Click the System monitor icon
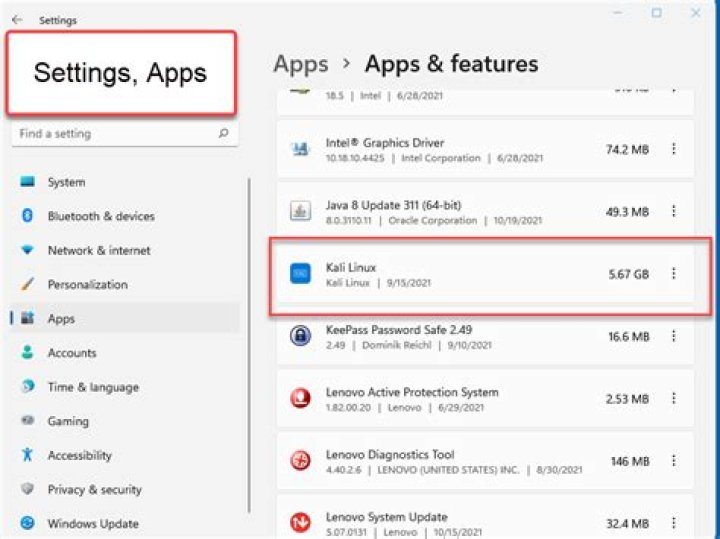This screenshot has height=539, width=720. coord(28,182)
